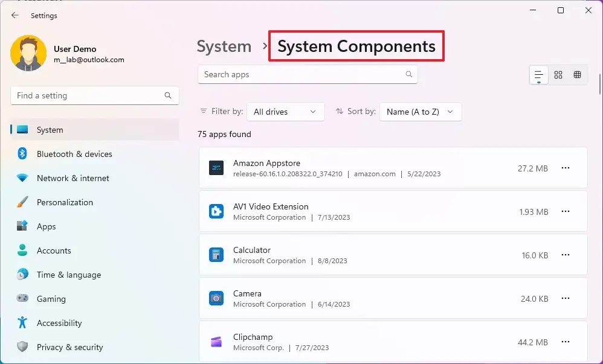Open the All drives filter dropdown
Viewport: 603px width, 364px height.
[285, 112]
